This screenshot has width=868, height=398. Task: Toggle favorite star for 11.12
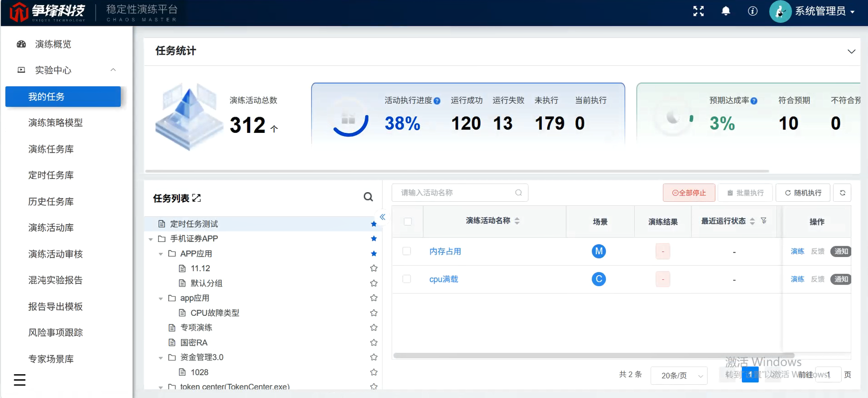374,268
